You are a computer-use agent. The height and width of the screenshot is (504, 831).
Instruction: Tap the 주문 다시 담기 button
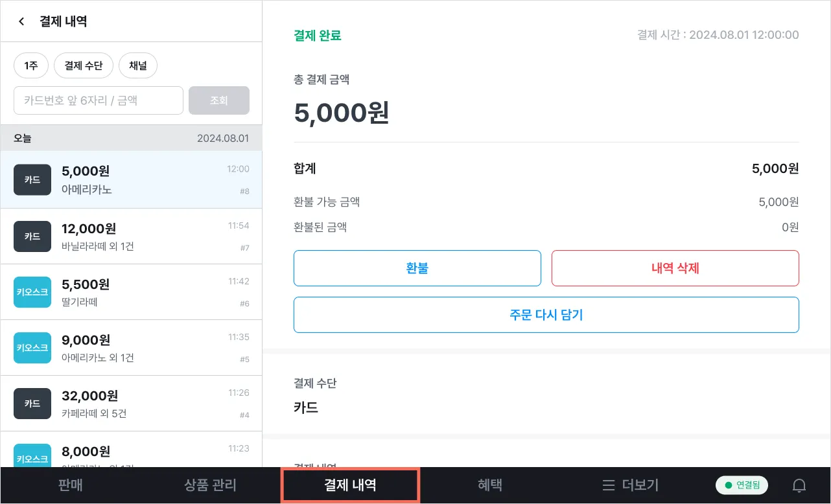(x=546, y=315)
